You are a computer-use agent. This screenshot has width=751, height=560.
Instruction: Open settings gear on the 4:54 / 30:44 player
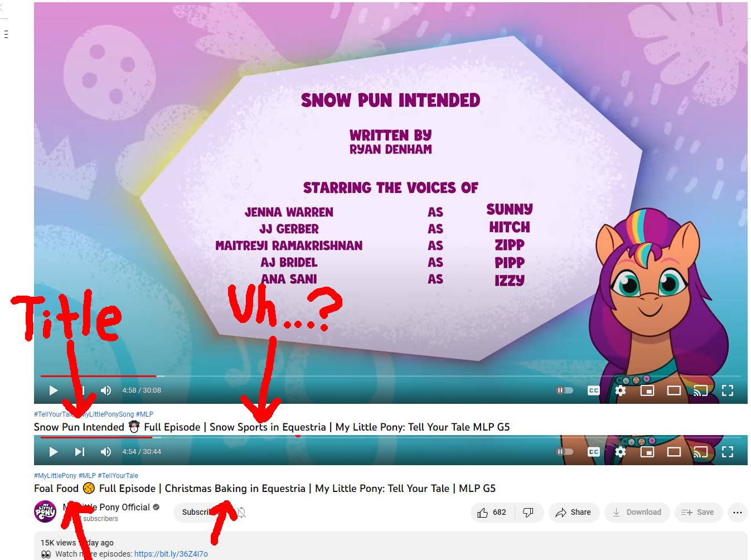621,452
